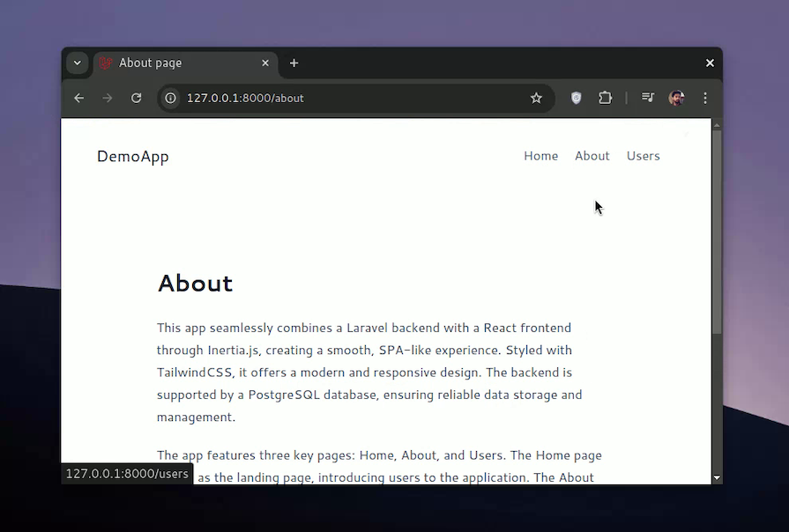Open the three-dot browser menu
The image size is (789, 532).
coord(705,98)
